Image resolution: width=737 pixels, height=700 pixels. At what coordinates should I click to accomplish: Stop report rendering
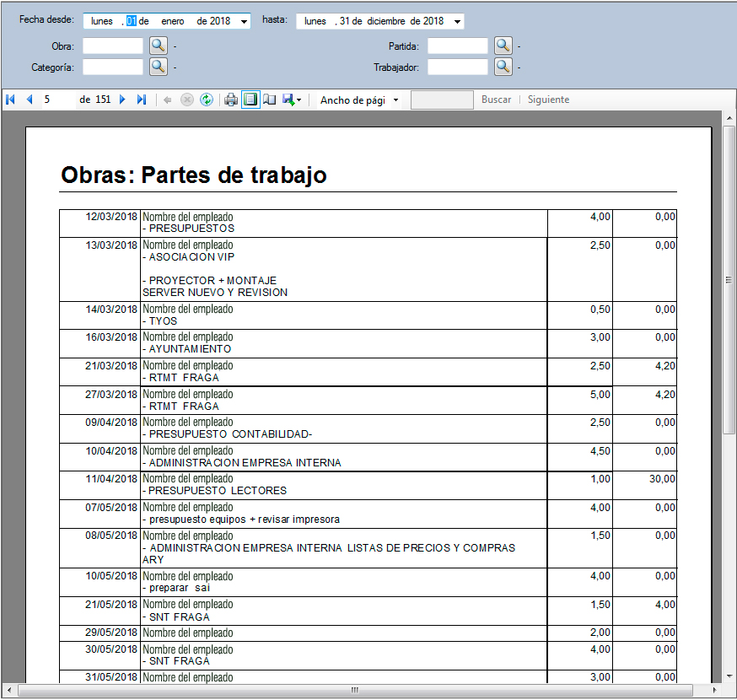(x=187, y=100)
